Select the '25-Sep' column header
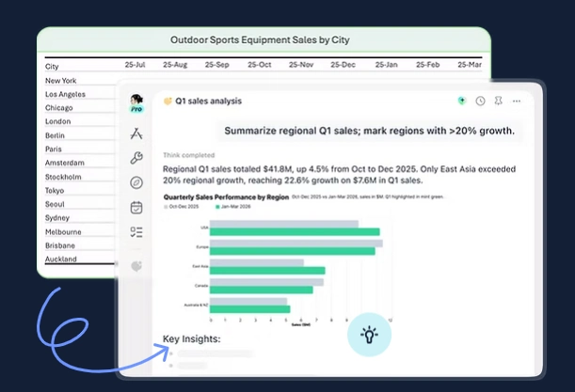The width and height of the screenshot is (575, 392). pyautogui.click(x=216, y=65)
